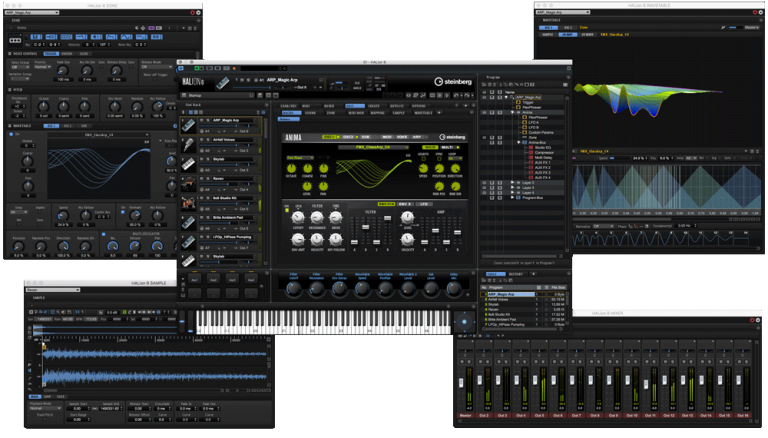
Task: Expand Program-Bus in the program tree
Action: coord(512,197)
